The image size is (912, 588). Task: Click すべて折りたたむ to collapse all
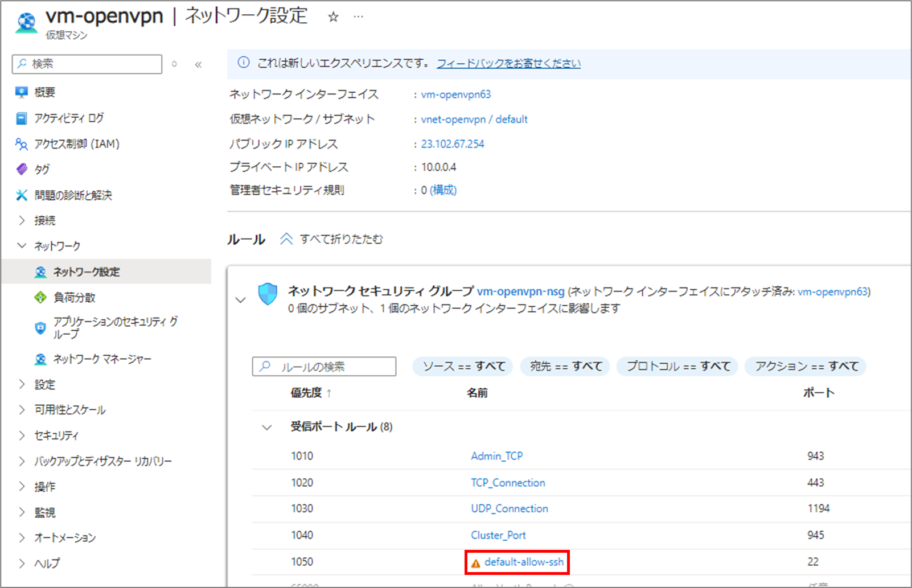[x=342, y=239]
